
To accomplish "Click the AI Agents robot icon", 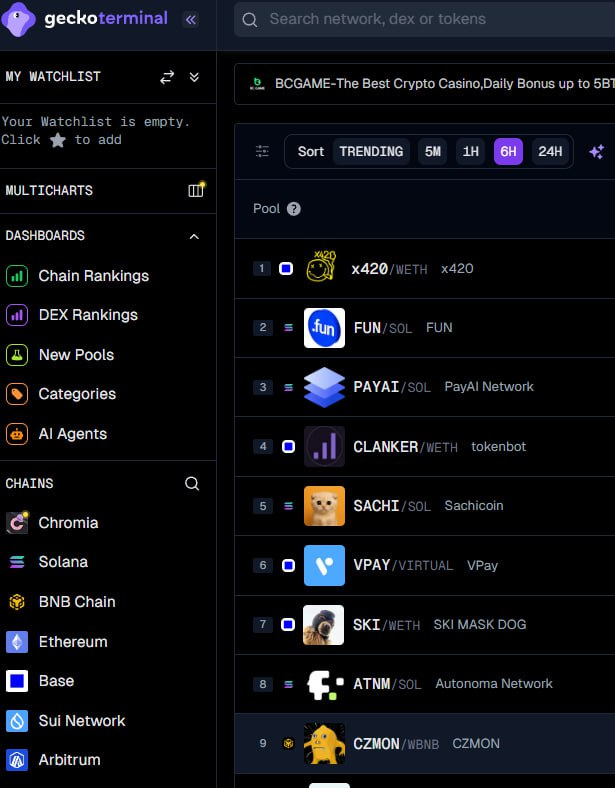I will pyautogui.click(x=17, y=434).
